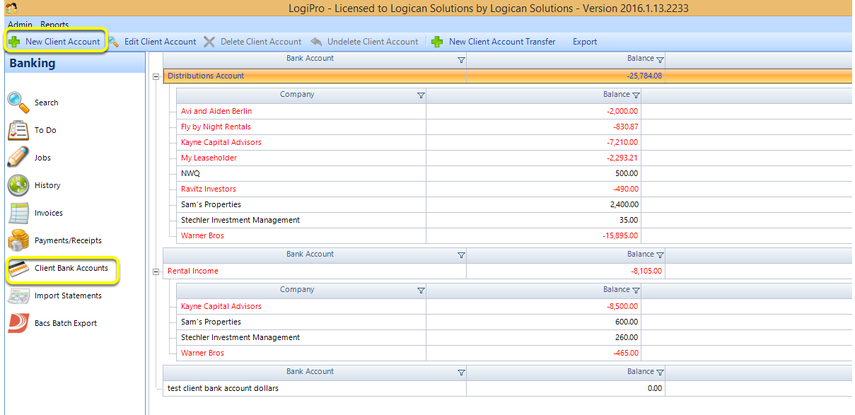Select the test client bank account dollars row
Viewport: 855px width, 415px height.
click(509, 389)
